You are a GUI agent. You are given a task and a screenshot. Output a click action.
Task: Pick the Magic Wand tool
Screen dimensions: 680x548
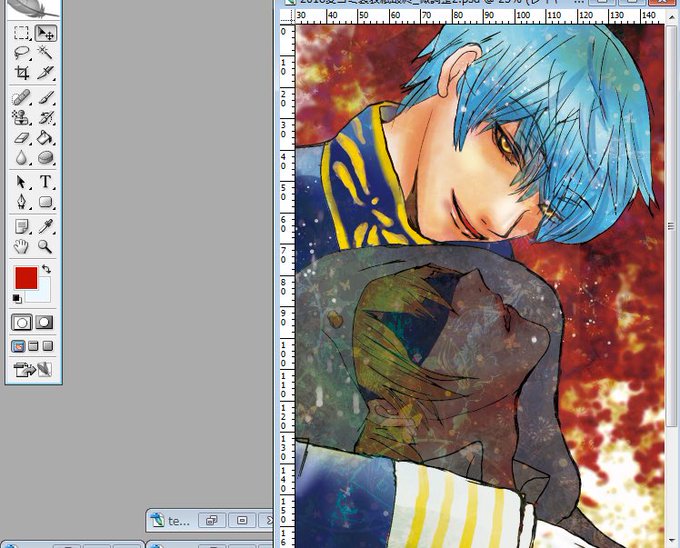click(x=46, y=53)
